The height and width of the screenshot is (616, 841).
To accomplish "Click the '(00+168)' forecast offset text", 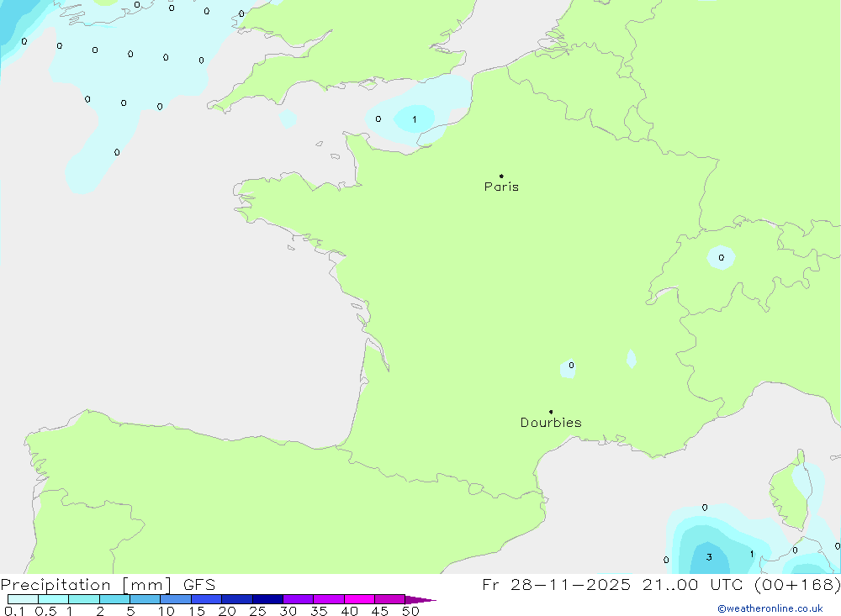I will click(x=797, y=585).
